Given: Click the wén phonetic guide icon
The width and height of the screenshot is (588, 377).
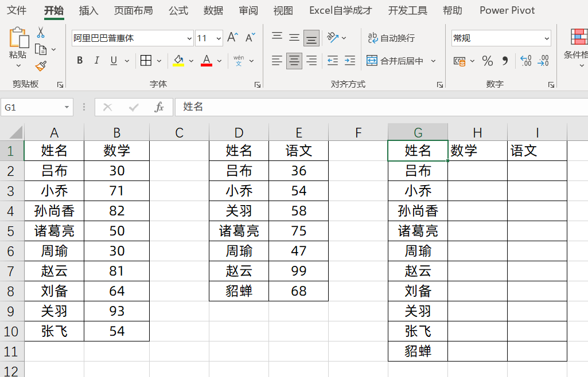Looking at the screenshot, I should point(239,60).
